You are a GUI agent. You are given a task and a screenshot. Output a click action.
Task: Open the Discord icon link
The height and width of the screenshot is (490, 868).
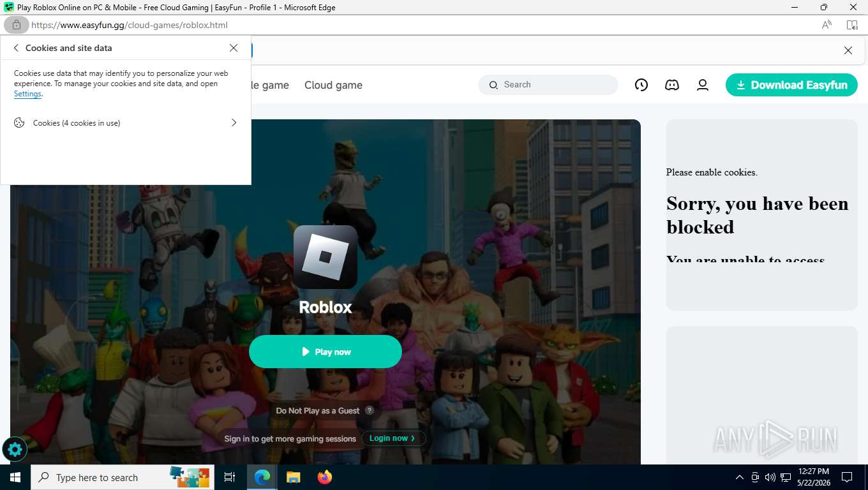coord(672,85)
